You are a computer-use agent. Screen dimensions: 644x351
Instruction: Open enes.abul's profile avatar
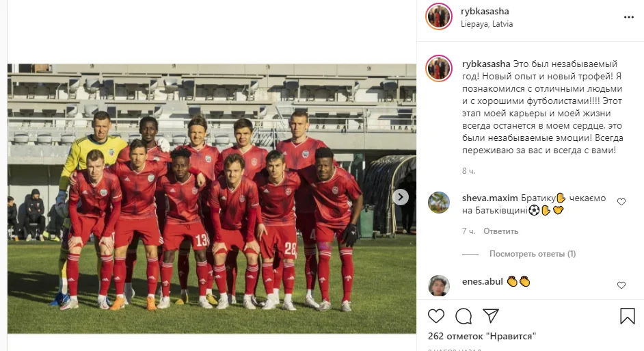[x=439, y=285]
